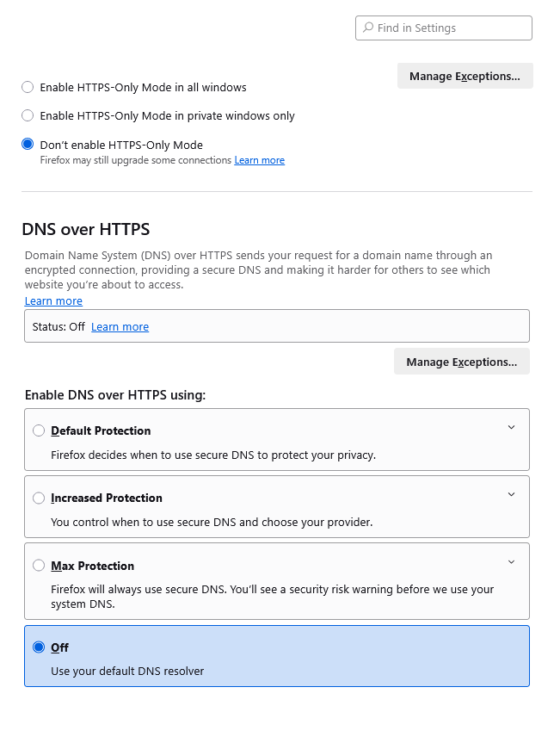The image size is (560, 743).
Task: Select Enable HTTPS-Only Mode in all windows
Action: [x=28, y=87]
